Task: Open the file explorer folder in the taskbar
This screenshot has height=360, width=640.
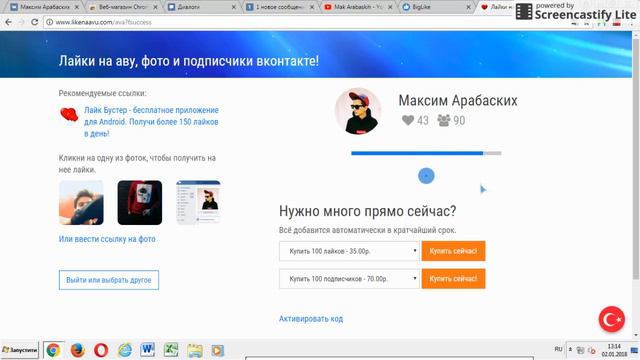Action: [x=195, y=350]
